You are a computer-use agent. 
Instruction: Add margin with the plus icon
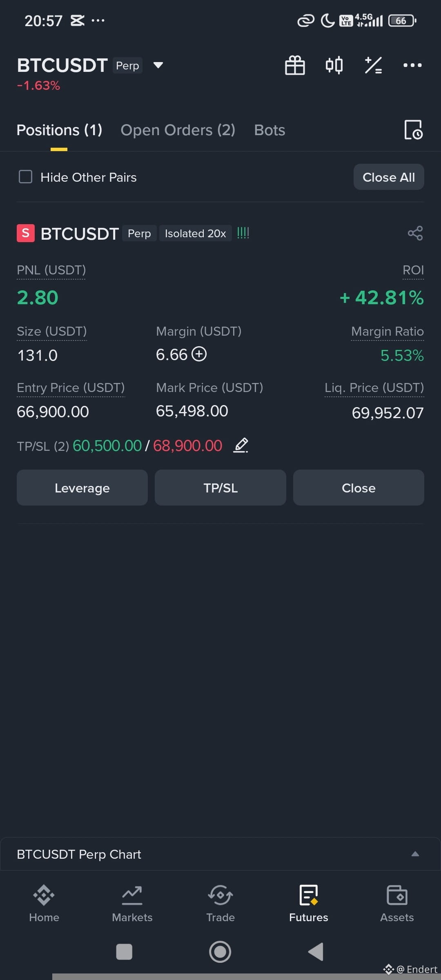pyautogui.click(x=199, y=354)
